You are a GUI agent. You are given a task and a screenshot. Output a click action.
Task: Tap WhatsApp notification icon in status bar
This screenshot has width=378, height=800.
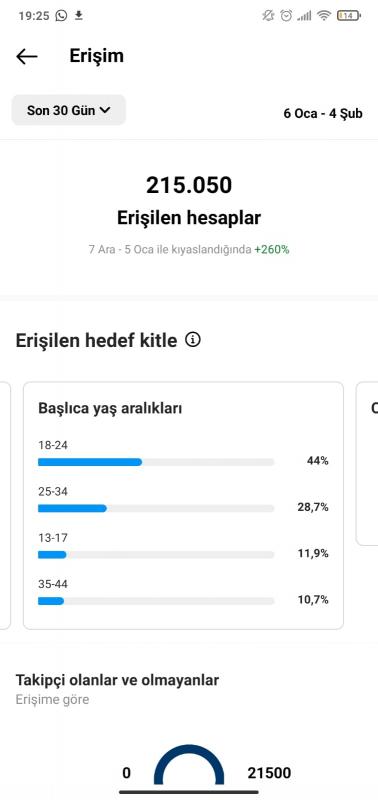61,16
